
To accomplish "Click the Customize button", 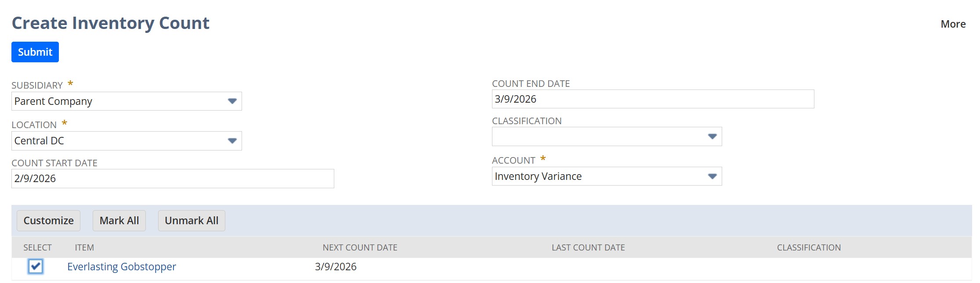I will click(48, 221).
